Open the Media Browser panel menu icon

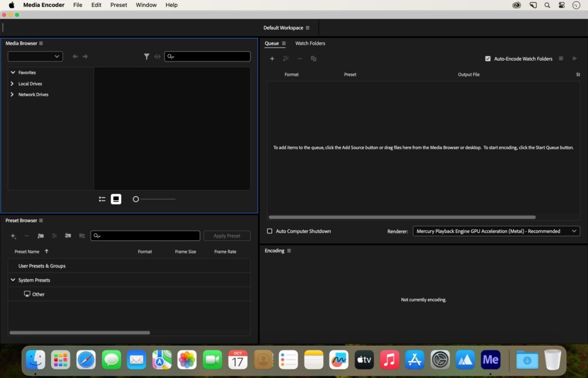(41, 44)
